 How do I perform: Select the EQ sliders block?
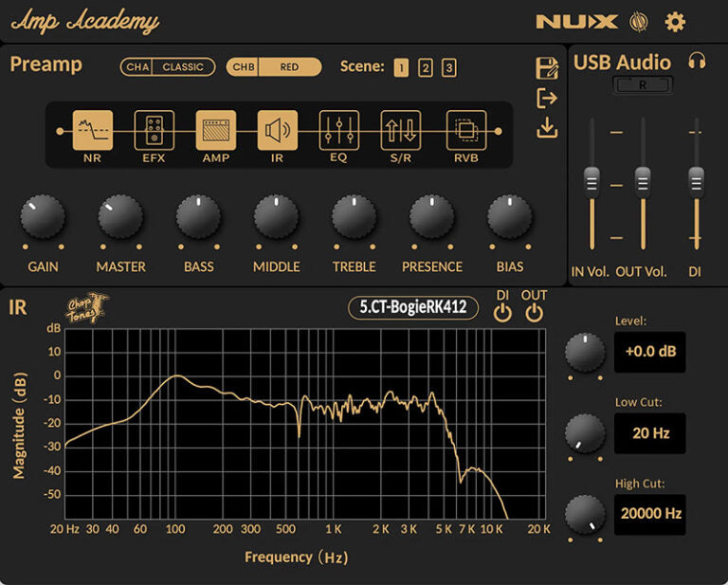coord(339,130)
